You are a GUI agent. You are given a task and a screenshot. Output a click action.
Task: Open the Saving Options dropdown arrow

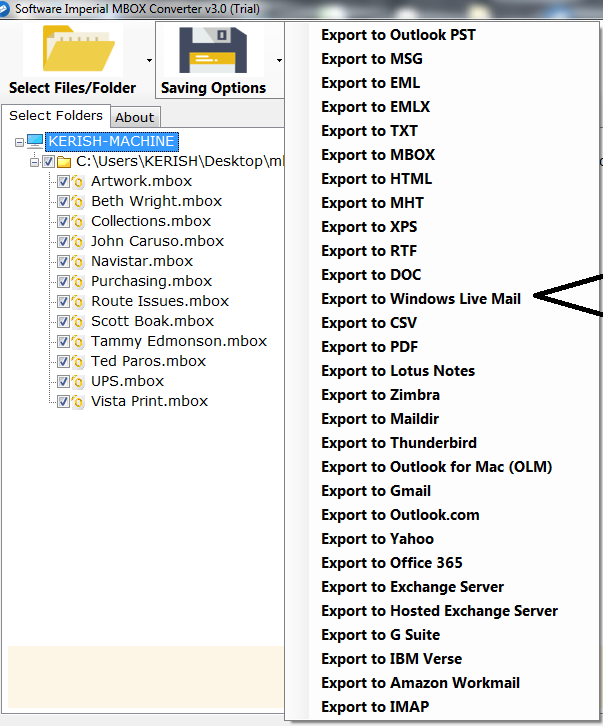279,60
